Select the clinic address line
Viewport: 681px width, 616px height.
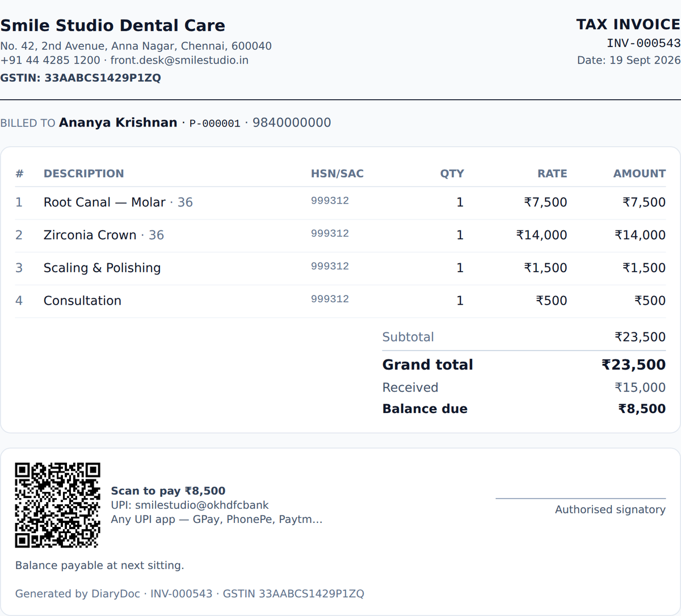(136, 46)
